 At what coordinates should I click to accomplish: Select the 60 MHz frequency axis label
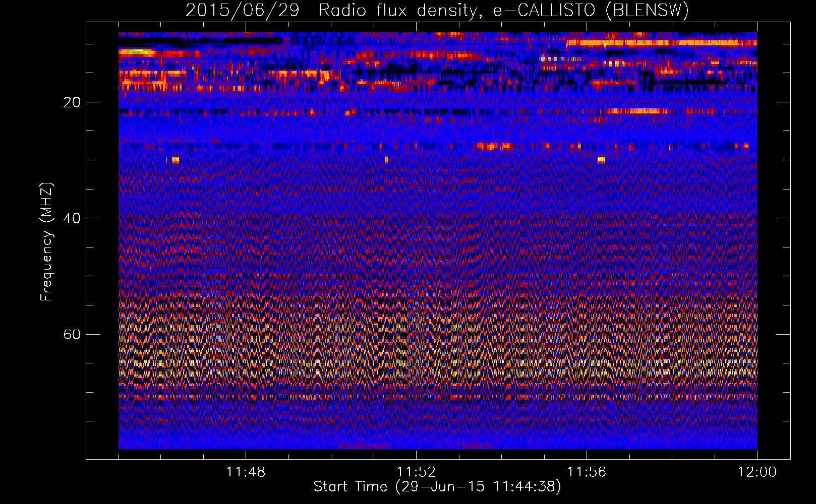[x=72, y=335]
